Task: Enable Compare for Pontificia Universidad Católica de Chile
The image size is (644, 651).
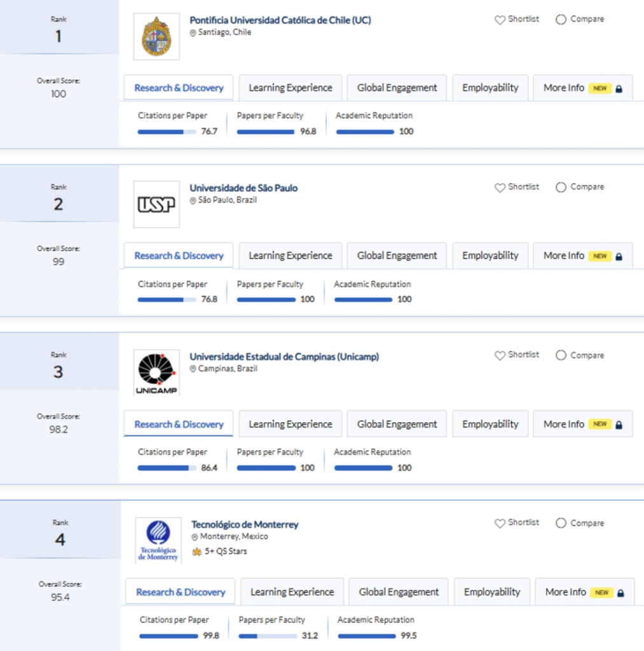Action: coord(561,20)
